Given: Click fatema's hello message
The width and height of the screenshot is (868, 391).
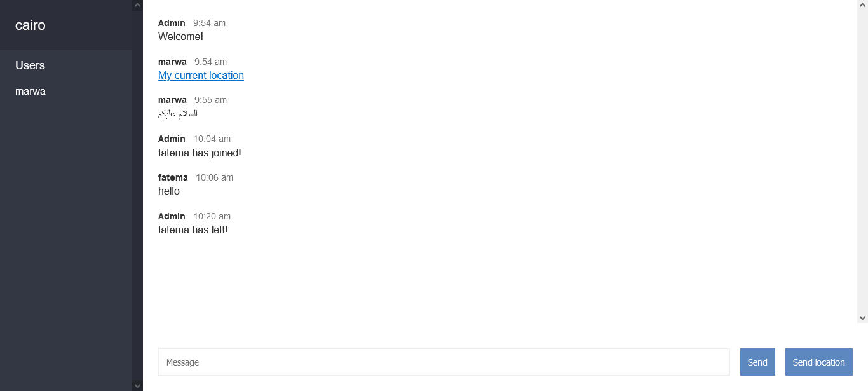Looking at the screenshot, I should 169,191.
